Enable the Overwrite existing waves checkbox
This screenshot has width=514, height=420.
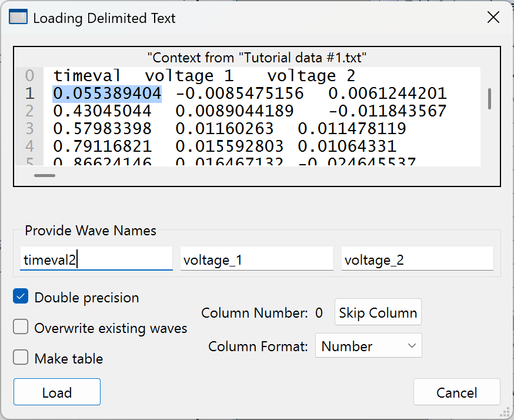point(21,328)
